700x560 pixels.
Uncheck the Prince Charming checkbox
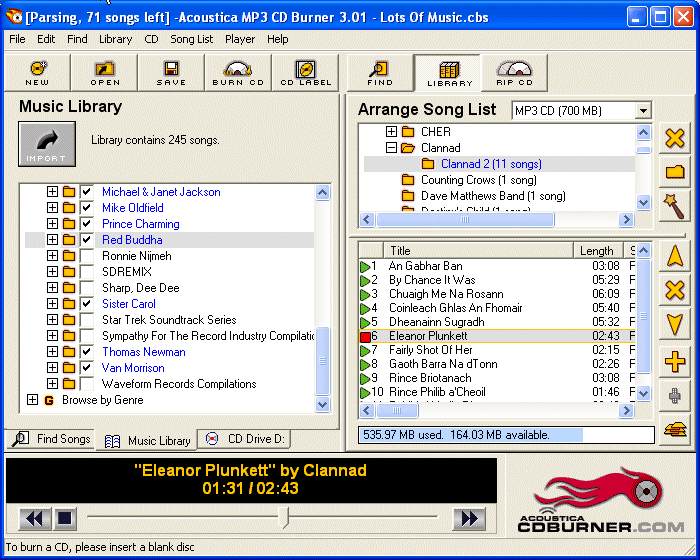click(x=87, y=224)
